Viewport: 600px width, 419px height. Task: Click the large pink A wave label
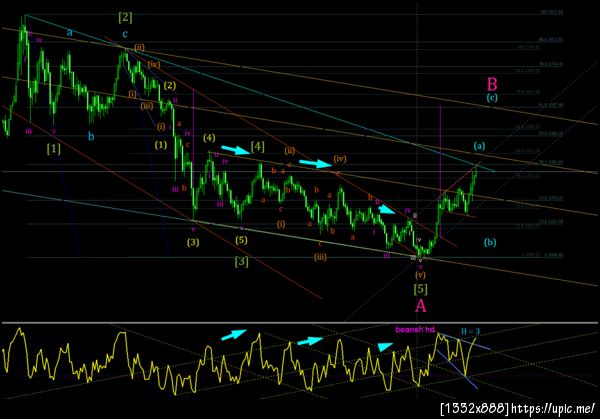pyautogui.click(x=421, y=306)
